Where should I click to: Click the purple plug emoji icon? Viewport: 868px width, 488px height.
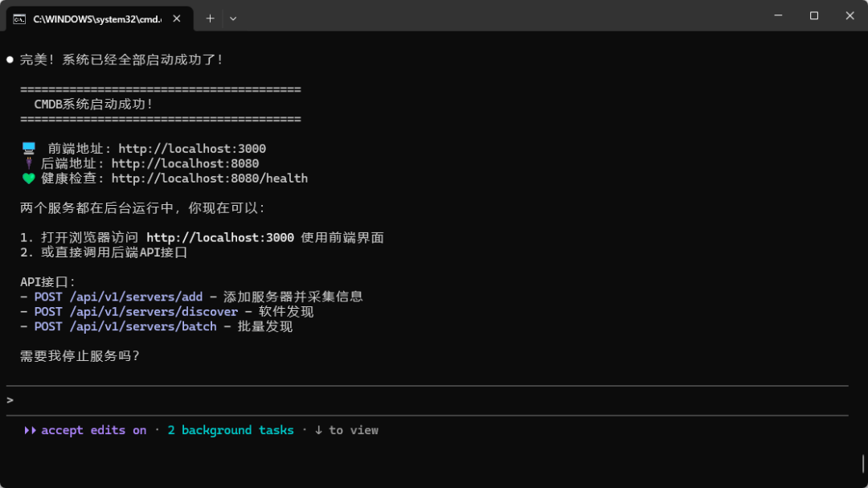coord(29,163)
